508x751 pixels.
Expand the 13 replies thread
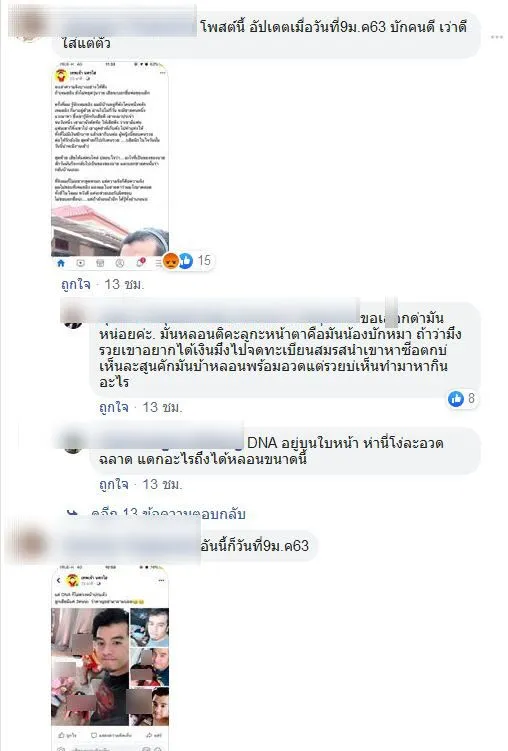coord(169,514)
